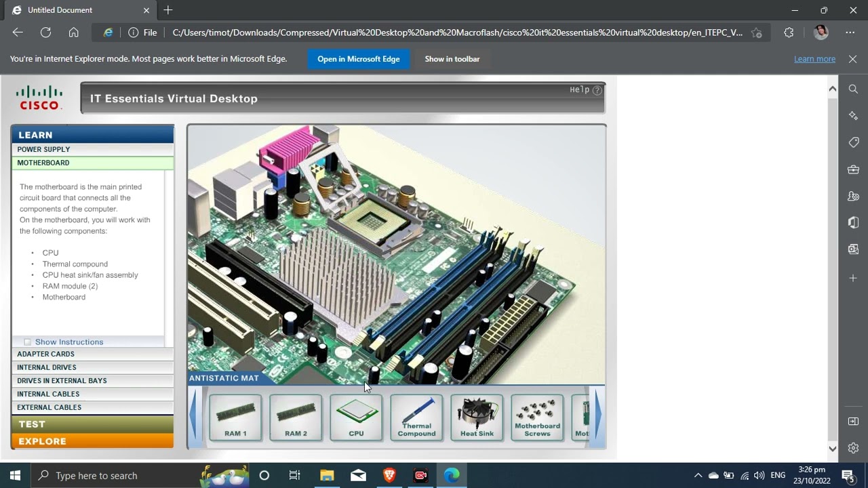Open the sidebar hide toggle icon
This screenshot has width=868, height=488.
click(x=853, y=422)
